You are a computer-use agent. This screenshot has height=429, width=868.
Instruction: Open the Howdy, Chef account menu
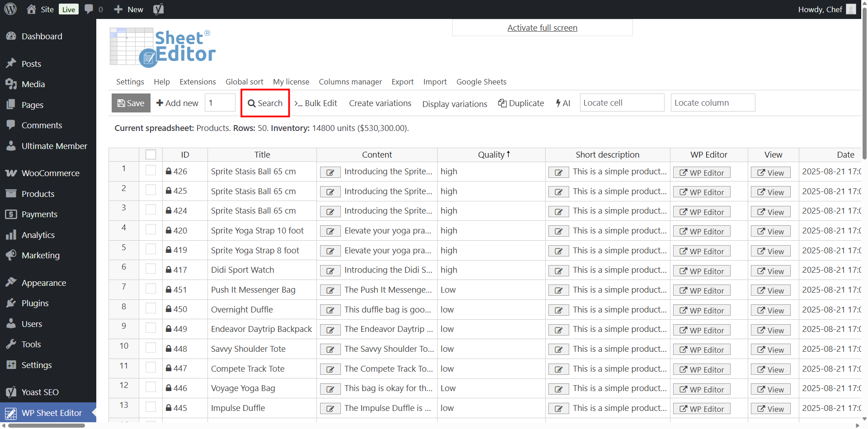point(826,9)
